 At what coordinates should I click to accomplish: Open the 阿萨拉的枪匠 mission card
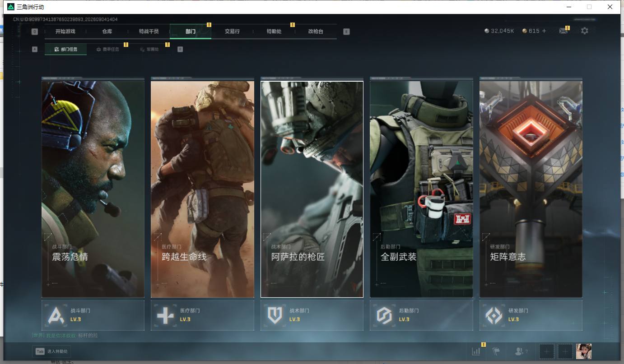click(x=312, y=189)
